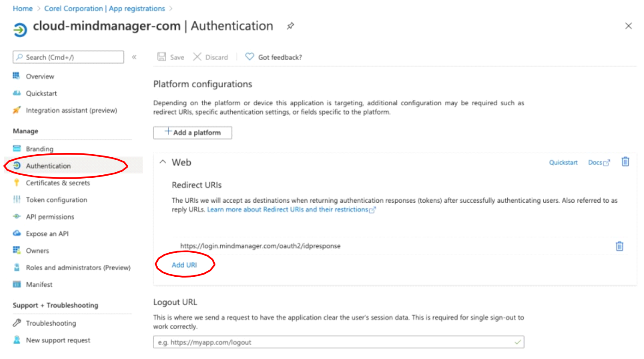Click the Certificates & secrets key icon

pyautogui.click(x=17, y=182)
